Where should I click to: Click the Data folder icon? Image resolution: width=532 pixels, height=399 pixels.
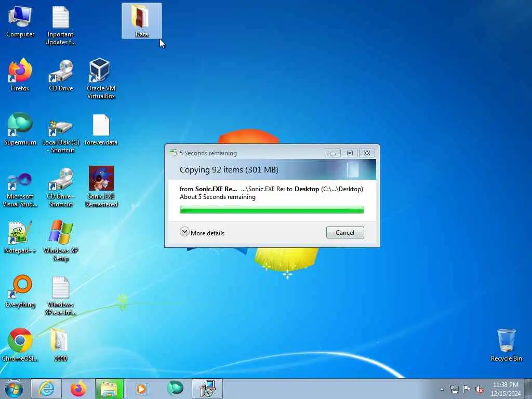pyautogui.click(x=141, y=21)
